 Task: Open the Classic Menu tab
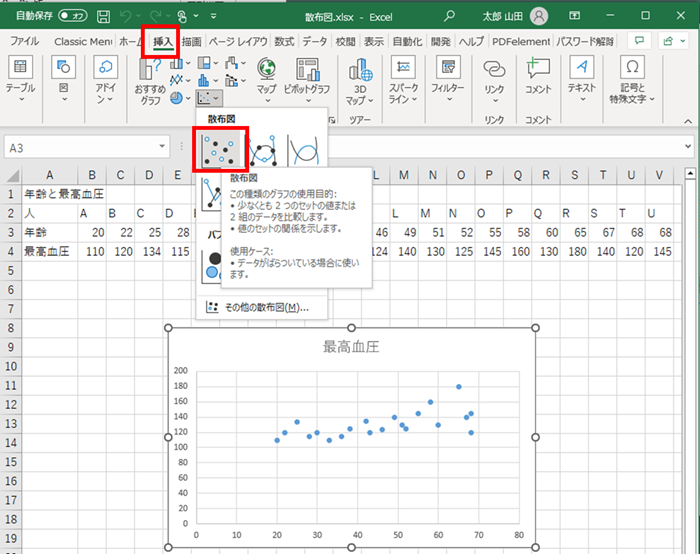click(x=83, y=42)
